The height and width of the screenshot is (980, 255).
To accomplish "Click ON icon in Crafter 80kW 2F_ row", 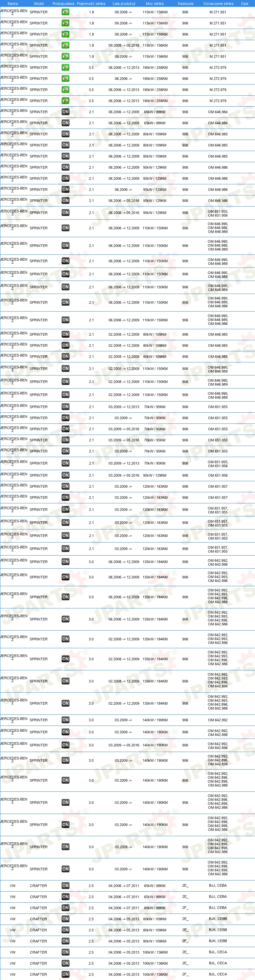I will [65, 941].
